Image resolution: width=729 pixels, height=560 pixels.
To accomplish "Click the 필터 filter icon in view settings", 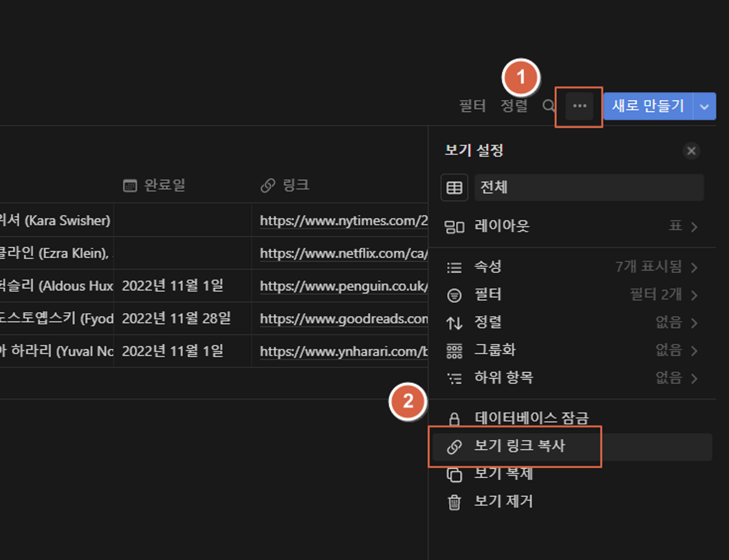I will pos(454,295).
